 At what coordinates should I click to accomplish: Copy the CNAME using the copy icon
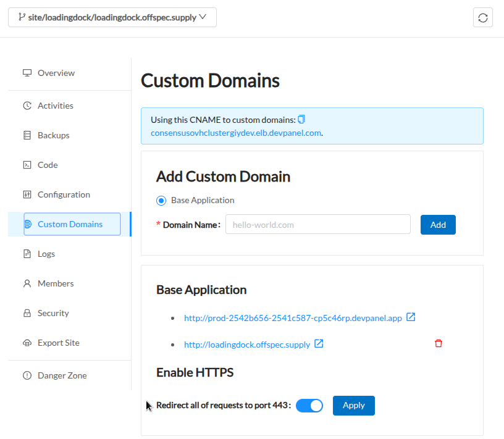pos(301,120)
